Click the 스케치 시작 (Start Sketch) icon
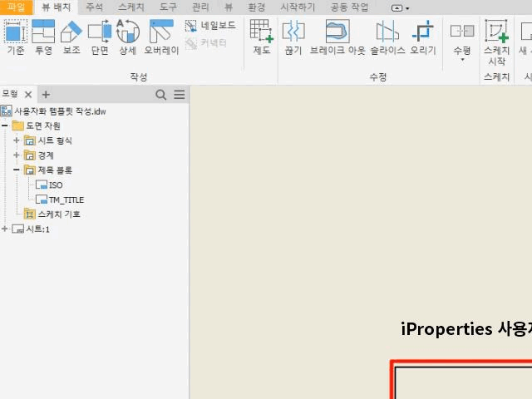 pyautogui.click(x=497, y=31)
